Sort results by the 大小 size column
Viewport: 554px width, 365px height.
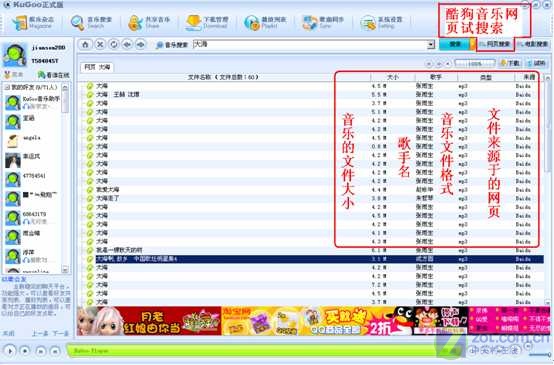[393, 77]
